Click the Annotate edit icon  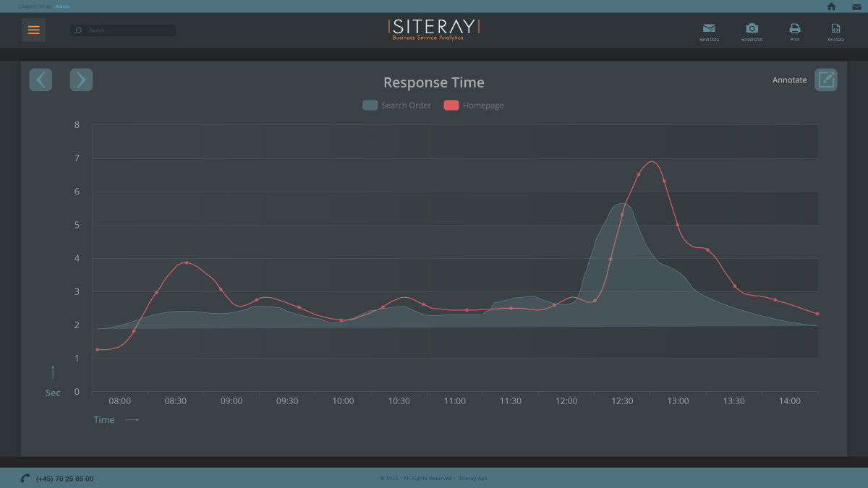click(826, 80)
